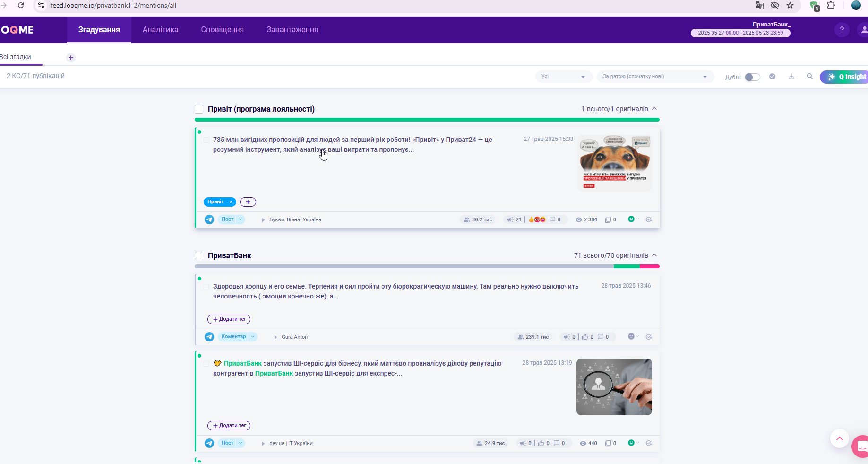Open Коментар type dropdown on Gura Anton row
Screen dimensions: 868x464
(x=237, y=337)
